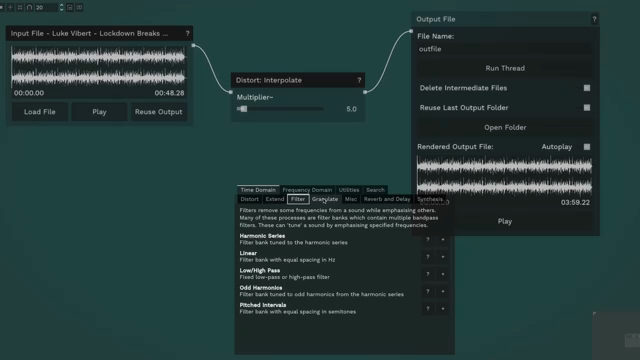Select the Reverb and Delay sub-tab
The width and height of the screenshot is (640, 360).
(387, 199)
